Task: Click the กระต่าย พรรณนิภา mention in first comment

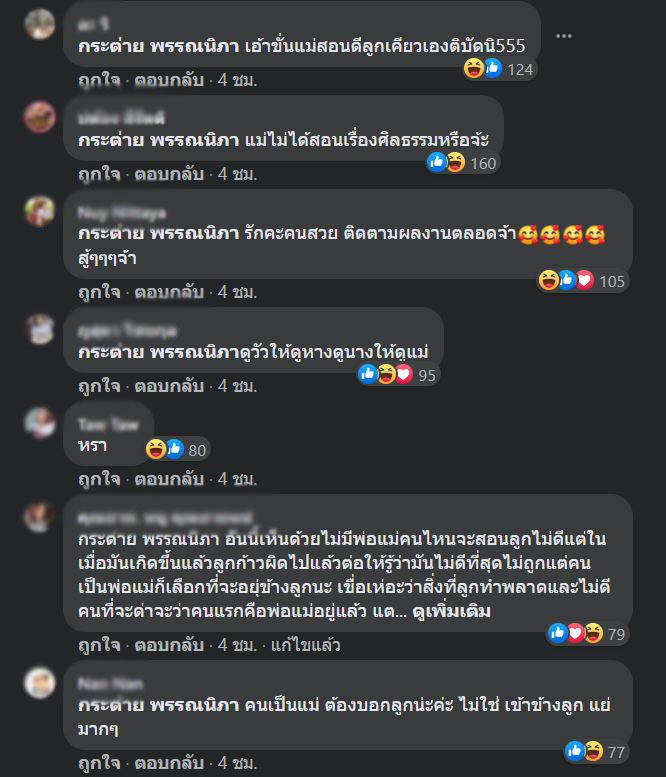Action: click(159, 46)
